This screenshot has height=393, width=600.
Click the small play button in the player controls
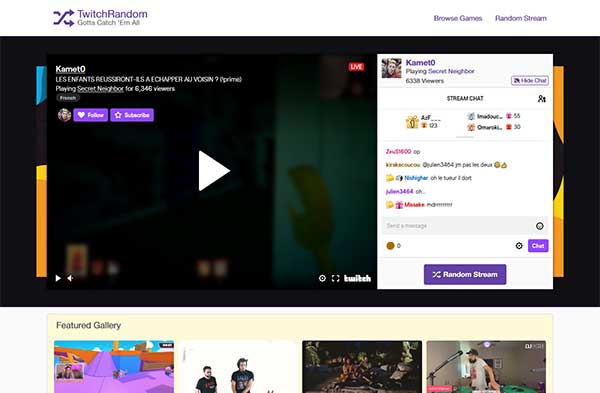[x=58, y=278]
